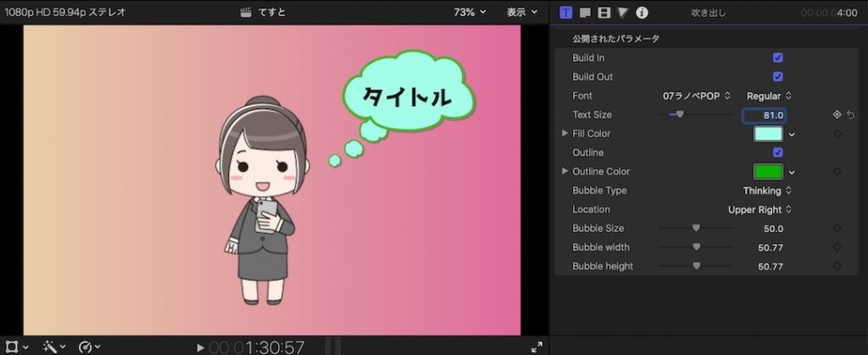Open the 07ラノベPOP font dropdown
This screenshot has height=355, width=868.
(x=697, y=96)
